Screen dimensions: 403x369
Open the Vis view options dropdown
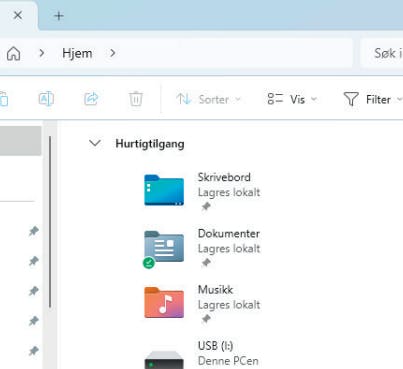tap(292, 99)
